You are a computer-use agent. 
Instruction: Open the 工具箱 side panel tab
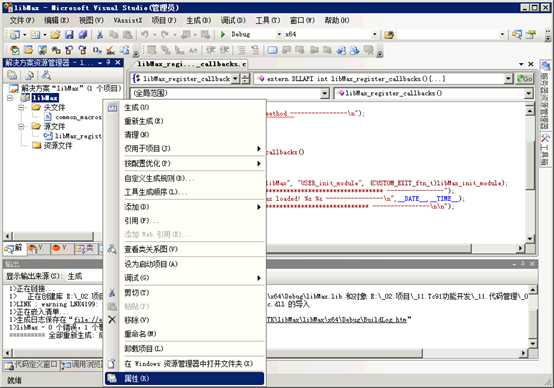pyautogui.click(x=546, y=149)
